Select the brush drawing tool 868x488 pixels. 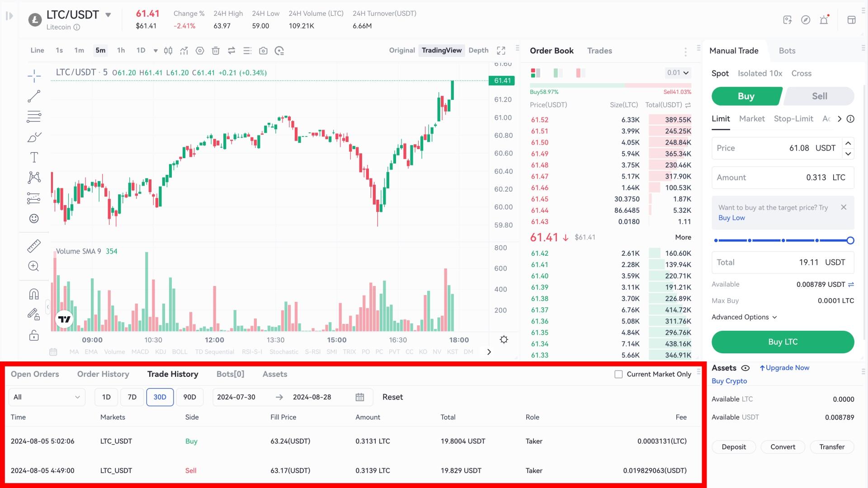34,137
